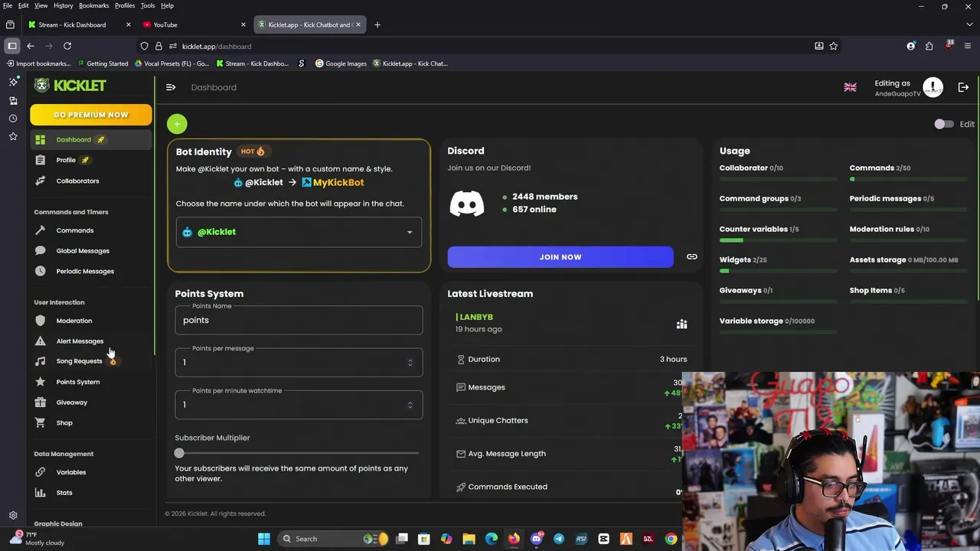Open Commands in the sidebar
The width and height of the screenshot is (980, 551).
click(74, 230)
